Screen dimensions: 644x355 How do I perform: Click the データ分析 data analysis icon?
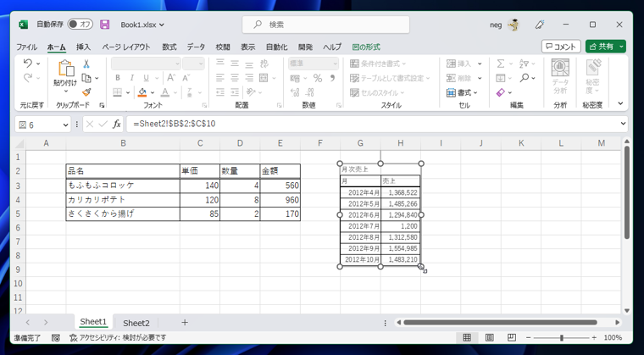560,76
